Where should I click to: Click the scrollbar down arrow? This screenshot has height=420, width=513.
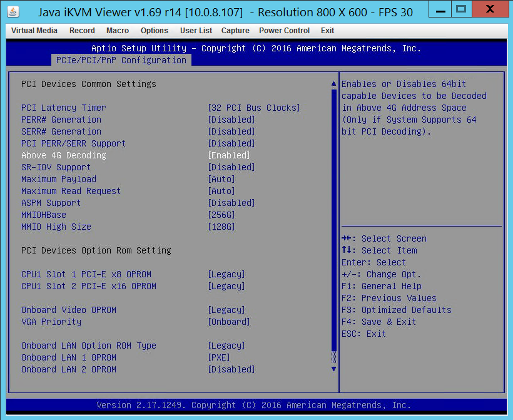(333, 369)
